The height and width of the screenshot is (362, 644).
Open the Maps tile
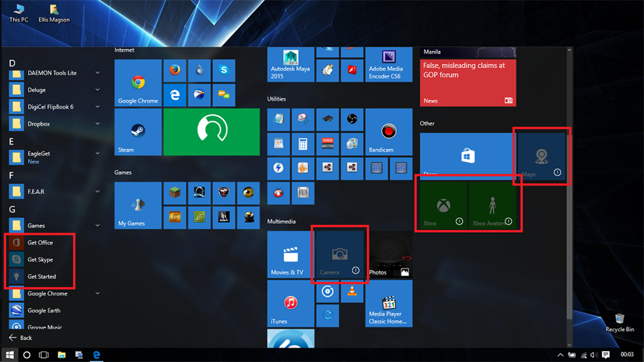pos(541,156)
